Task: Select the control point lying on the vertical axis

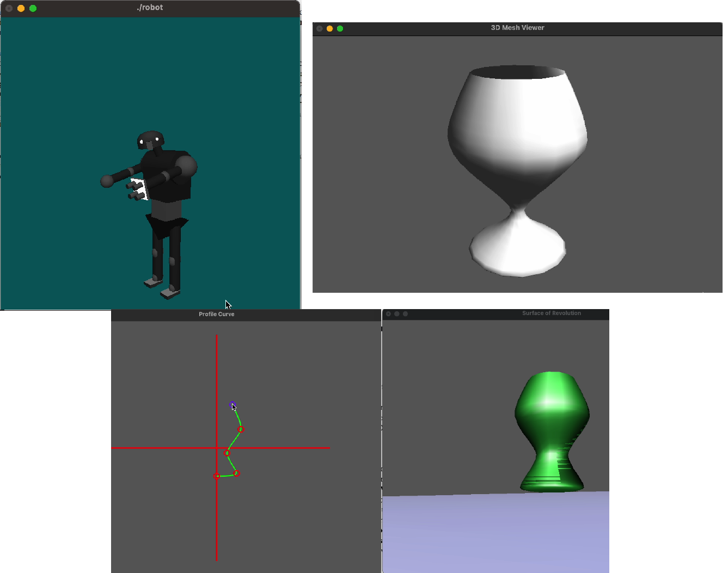Action: tap(217, 476)
